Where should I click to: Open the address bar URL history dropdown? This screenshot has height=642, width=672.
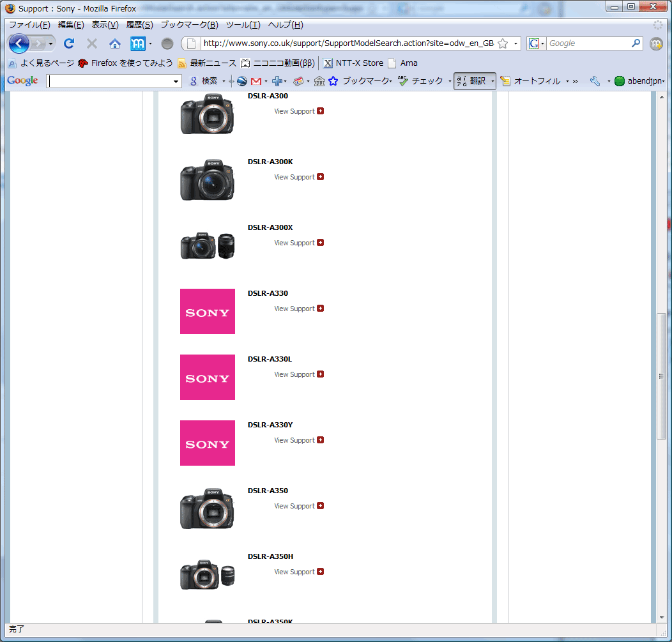tap(515, 43)
